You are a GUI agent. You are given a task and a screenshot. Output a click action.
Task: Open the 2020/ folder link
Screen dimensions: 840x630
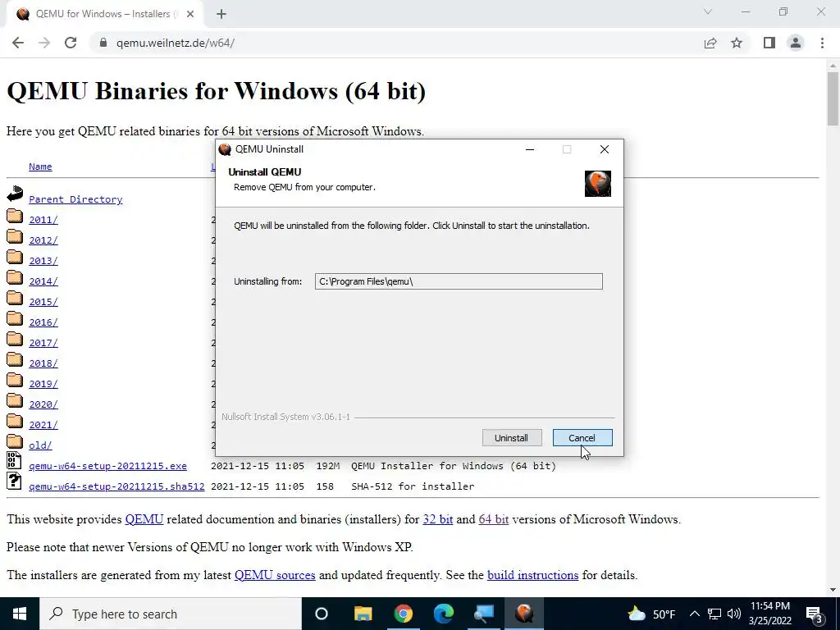pyautogui.click(x=43, y=404)
